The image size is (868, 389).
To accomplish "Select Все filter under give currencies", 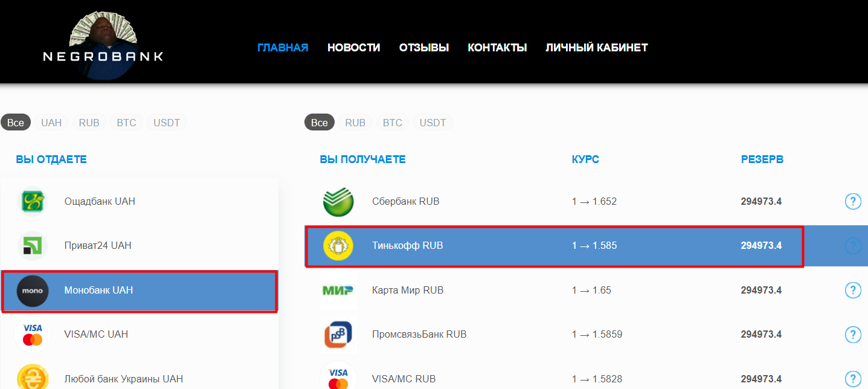I will point(16,123).
